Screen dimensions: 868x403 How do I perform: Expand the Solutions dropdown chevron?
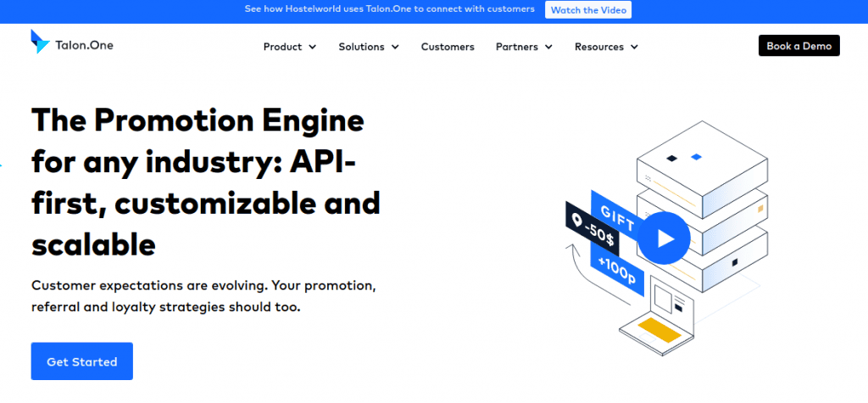395,48
